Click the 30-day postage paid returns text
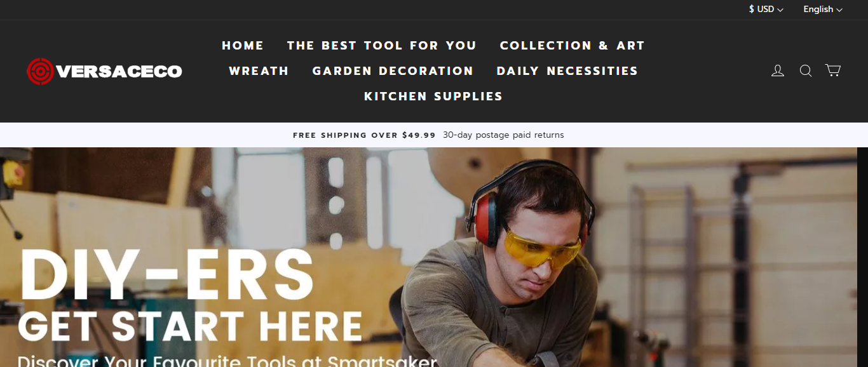This screenshot has height=367, width=868. point(503,135)
